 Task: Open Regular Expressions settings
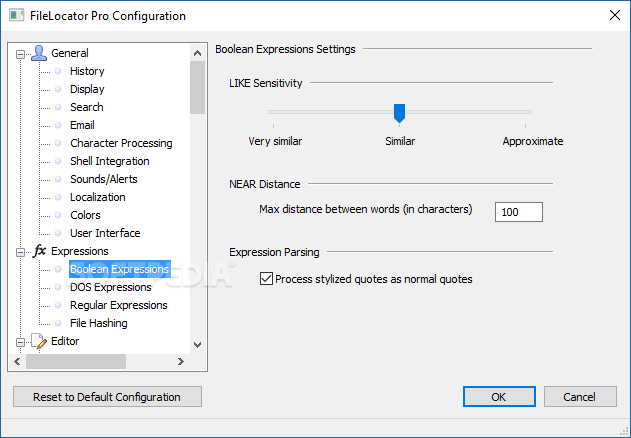(x=119, y=305)
